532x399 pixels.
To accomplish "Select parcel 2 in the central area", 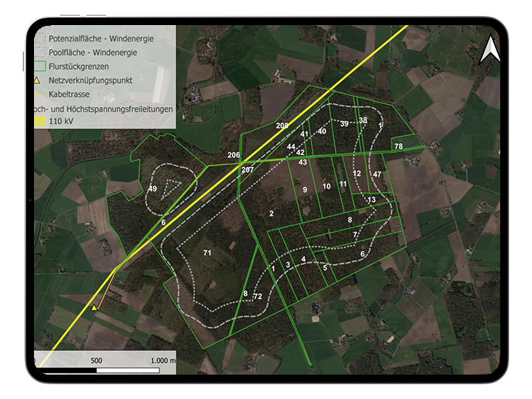I will (271, 214).
